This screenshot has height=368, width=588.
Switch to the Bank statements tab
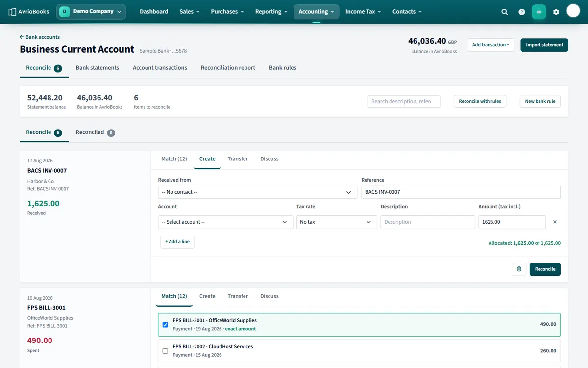tap(98, 68)
